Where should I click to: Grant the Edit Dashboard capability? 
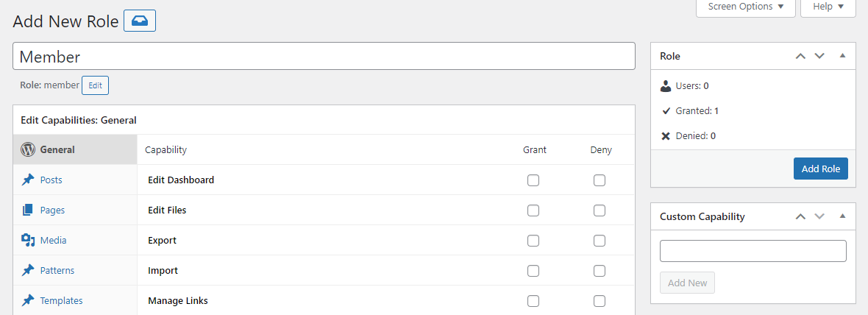pyautogui.click(x=533, y=180)
